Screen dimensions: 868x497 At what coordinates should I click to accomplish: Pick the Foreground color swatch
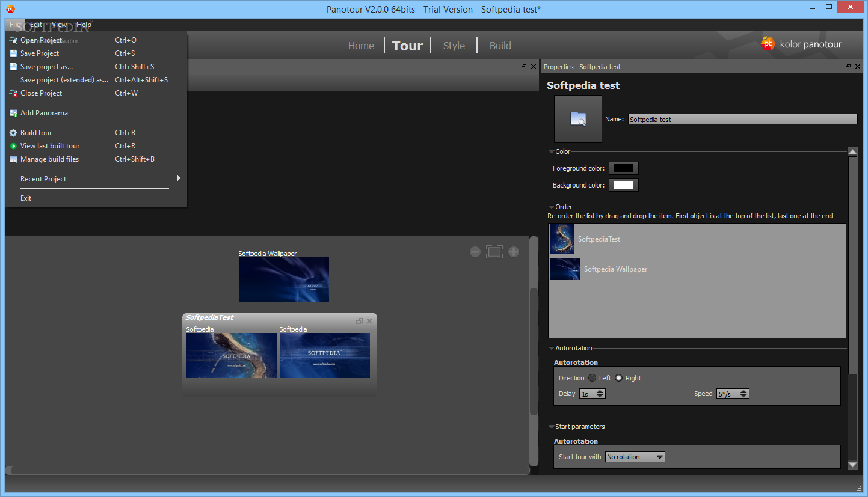tap(624, 168)
